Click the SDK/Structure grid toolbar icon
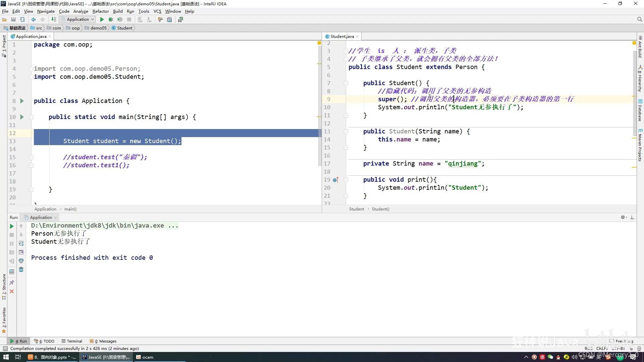 click(169, 19)
